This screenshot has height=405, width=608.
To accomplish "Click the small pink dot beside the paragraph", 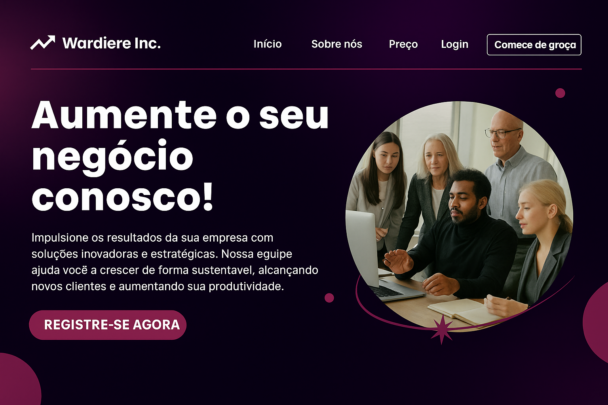I will (x=329, y=298).
